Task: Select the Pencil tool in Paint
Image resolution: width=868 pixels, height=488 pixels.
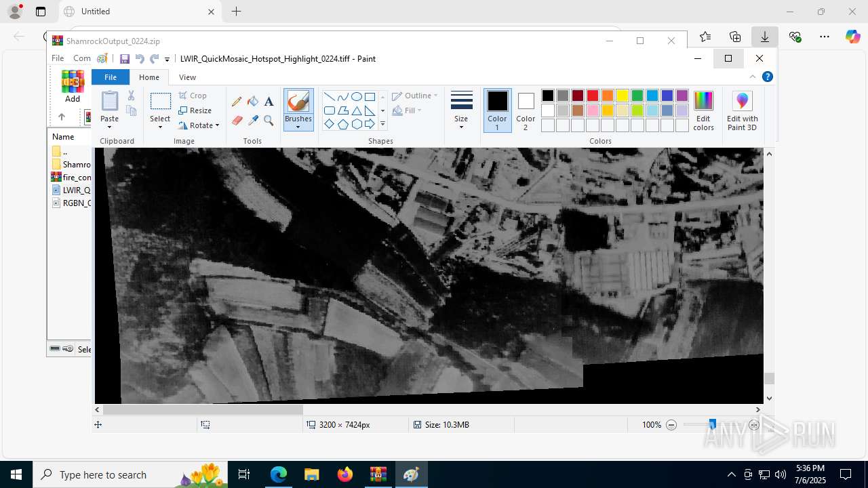Action: (237, 102)
